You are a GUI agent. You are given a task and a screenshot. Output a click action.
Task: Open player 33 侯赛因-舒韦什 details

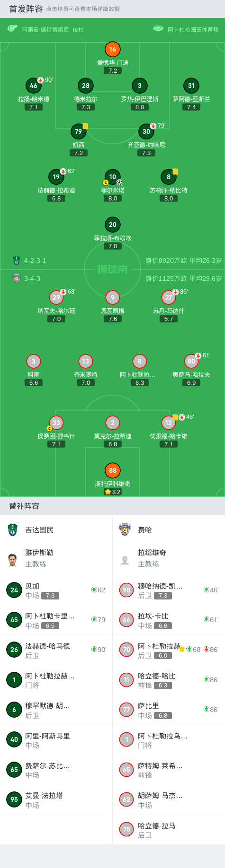pos(56,423)
